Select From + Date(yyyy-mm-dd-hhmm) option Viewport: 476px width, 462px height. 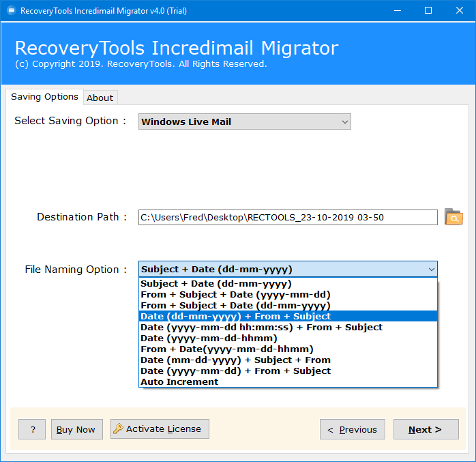288,349
